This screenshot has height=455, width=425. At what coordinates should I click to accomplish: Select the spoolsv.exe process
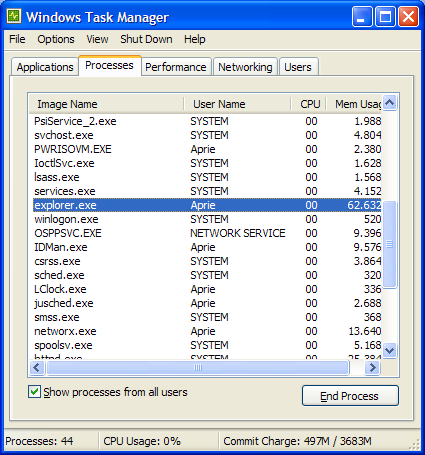tap(207, 345)
